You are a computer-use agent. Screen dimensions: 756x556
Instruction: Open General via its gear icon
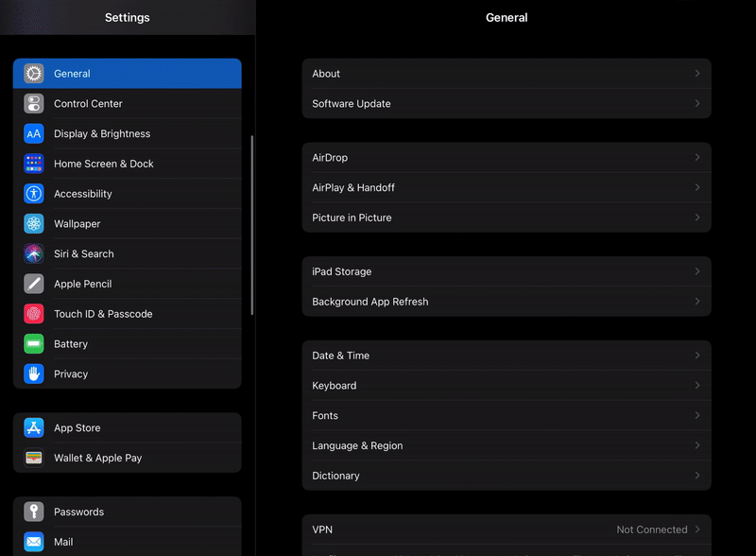coord(34,74)
